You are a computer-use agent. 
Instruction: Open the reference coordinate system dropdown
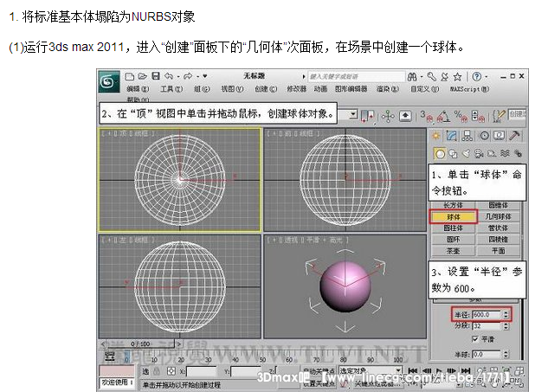pos(353,114)
